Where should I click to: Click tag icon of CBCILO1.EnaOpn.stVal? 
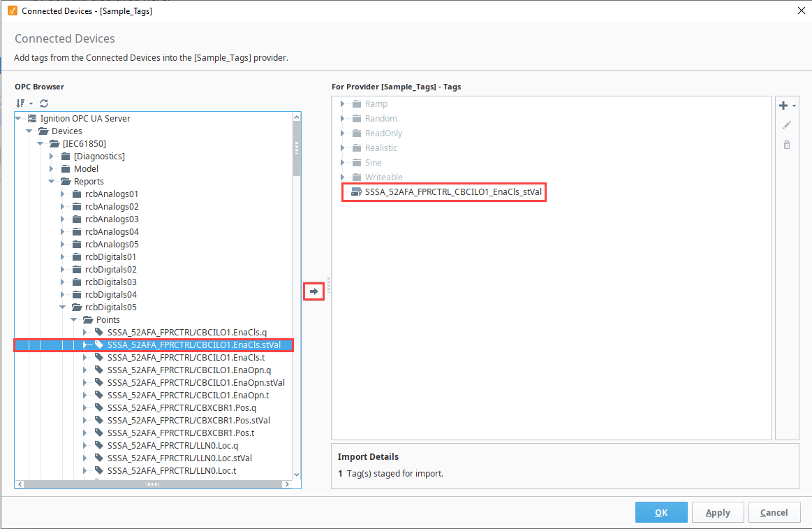click(99, 382)
